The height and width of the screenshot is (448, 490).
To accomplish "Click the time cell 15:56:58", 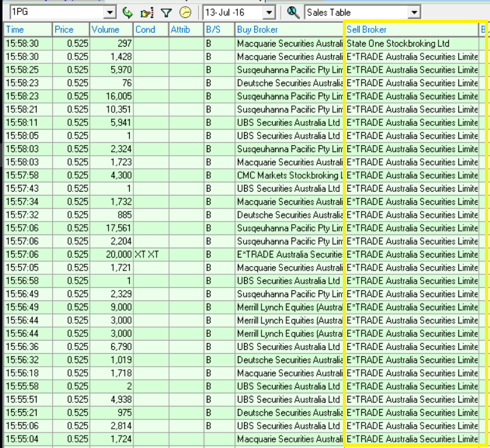I will tap(27, 281).
